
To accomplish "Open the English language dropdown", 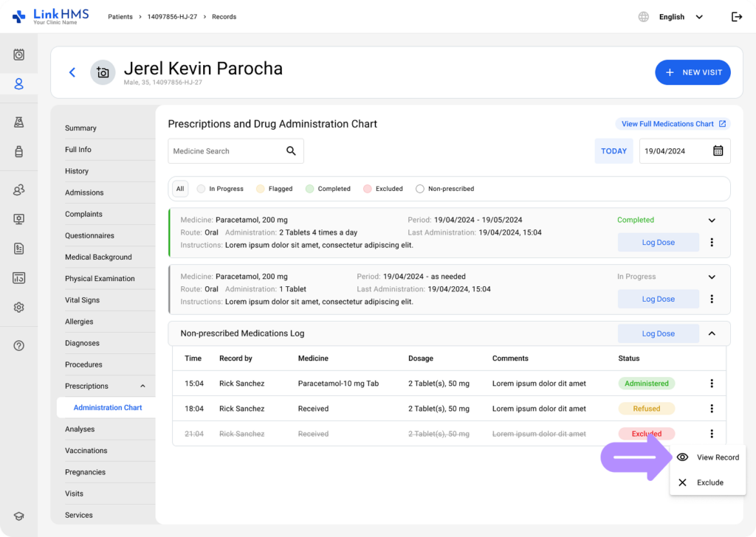I will coord(679,17).
